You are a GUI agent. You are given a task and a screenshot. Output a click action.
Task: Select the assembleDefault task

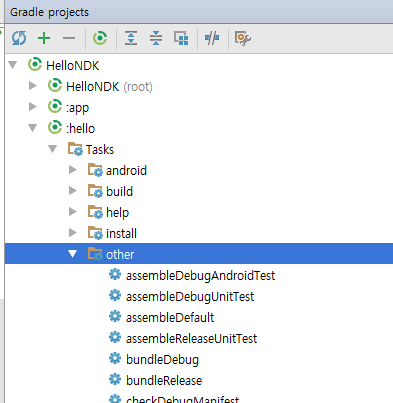(x=170, y=318)
